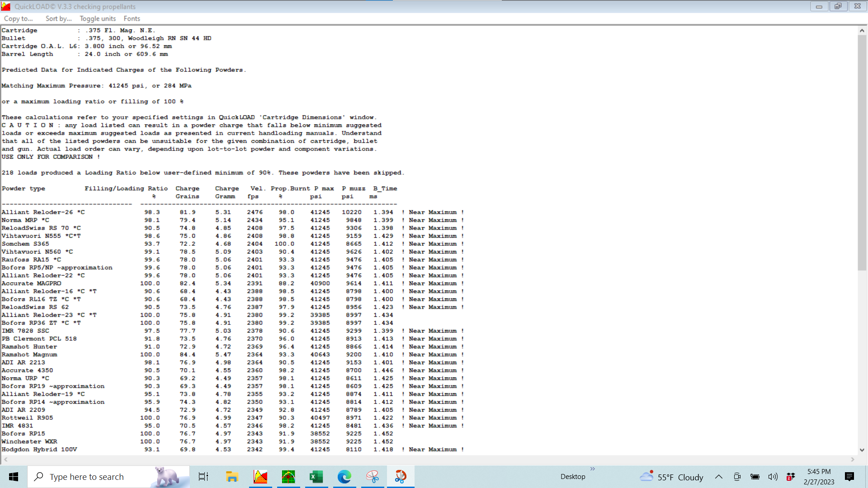Open the 55°F Cloudy weather widget
The image size is (868, 488).
click(672, 477)
